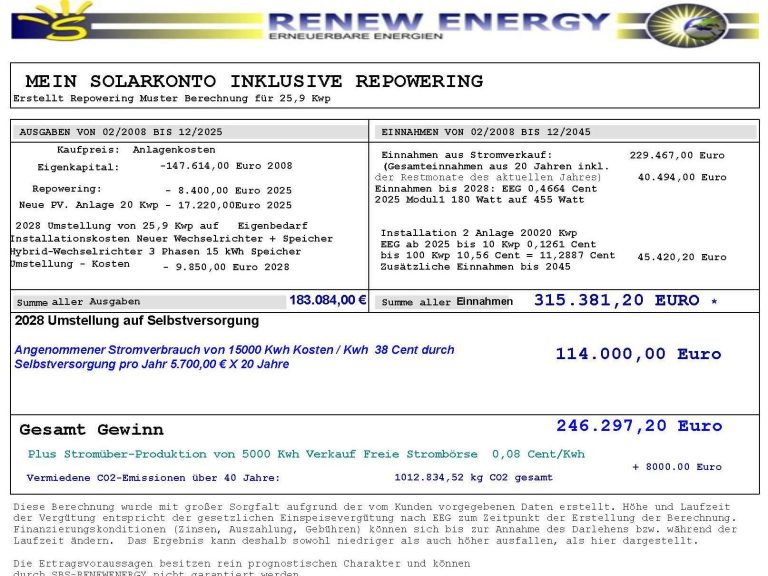Click value '+ 8000.00 Euro'
The height and width of the screenshot is (576, 768).
coord(677,467)
